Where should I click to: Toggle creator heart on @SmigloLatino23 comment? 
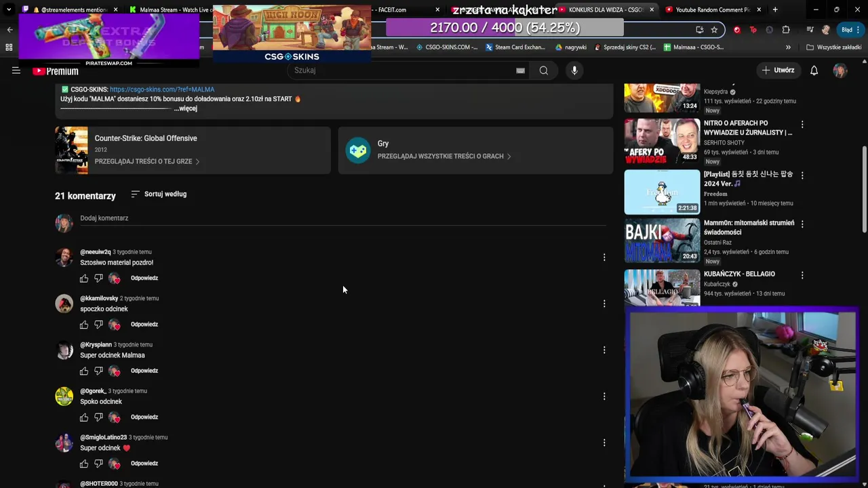pos(114,464)
